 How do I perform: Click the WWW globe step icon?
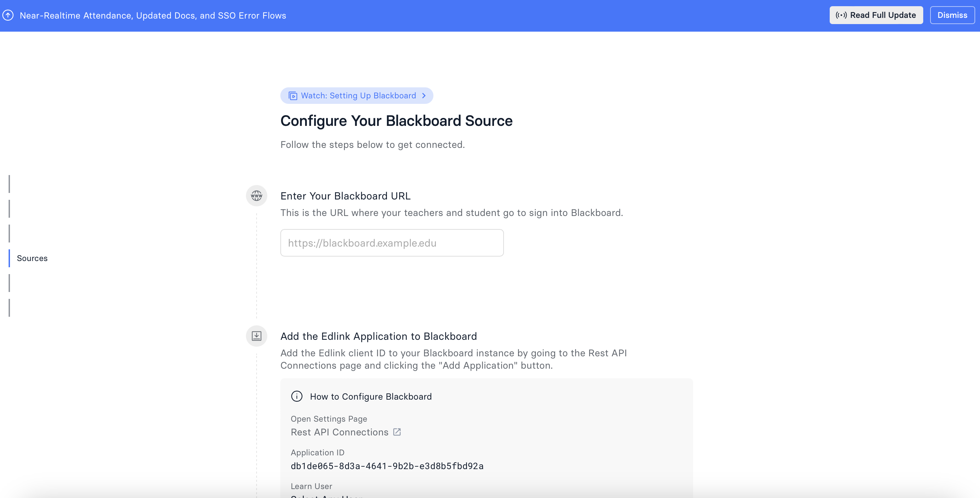[256, 196]
